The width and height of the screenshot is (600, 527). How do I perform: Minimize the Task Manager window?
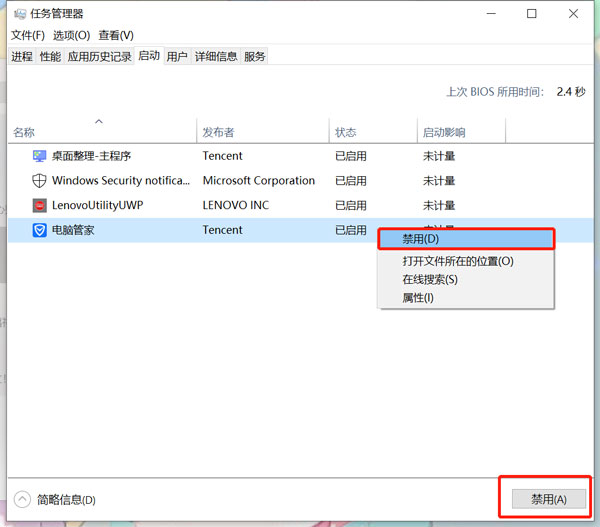(491, 14)
